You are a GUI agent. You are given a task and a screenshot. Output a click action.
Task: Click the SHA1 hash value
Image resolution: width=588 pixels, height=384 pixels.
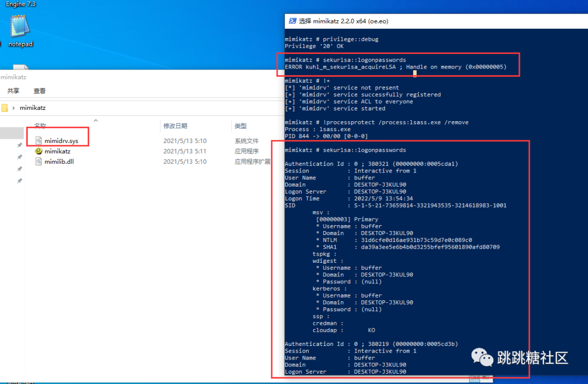click(x=430, y=247)
